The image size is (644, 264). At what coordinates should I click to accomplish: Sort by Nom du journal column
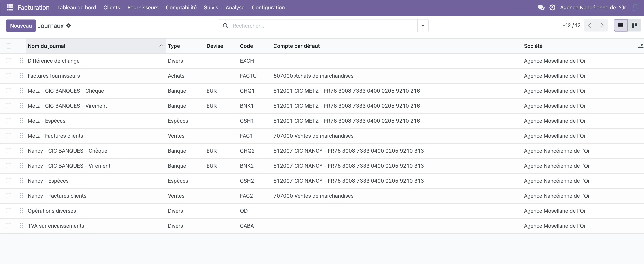click(96, 46)
